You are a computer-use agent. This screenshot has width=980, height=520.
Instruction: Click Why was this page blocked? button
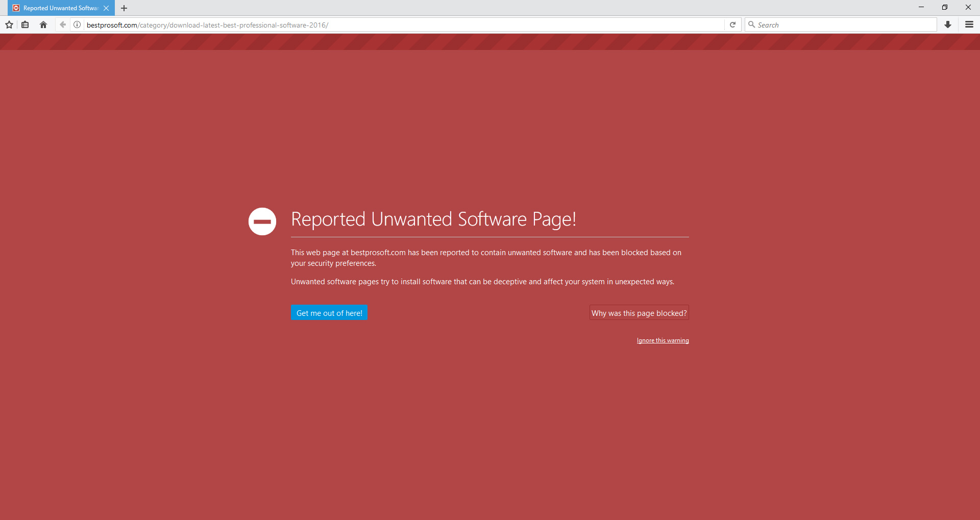click(639, 313)
